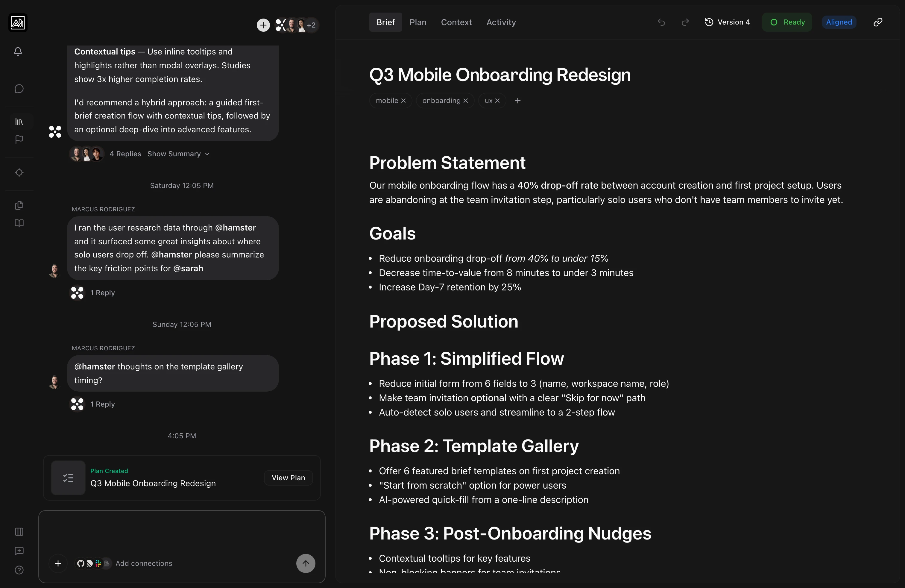905x588 pixels.
Task: Remove the mobile tag
Action: pyautogui.click(x=403, y=100)
